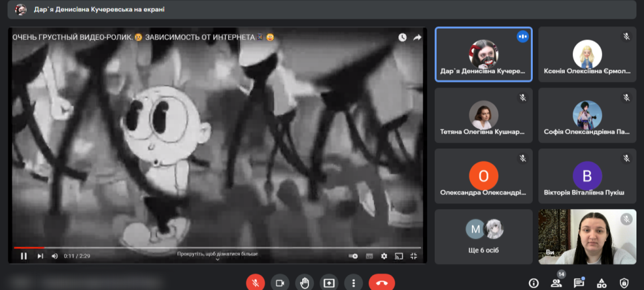Unmute the microphone with the red mic button
Screen dimensions: 644x290
(x=256, y=283)
